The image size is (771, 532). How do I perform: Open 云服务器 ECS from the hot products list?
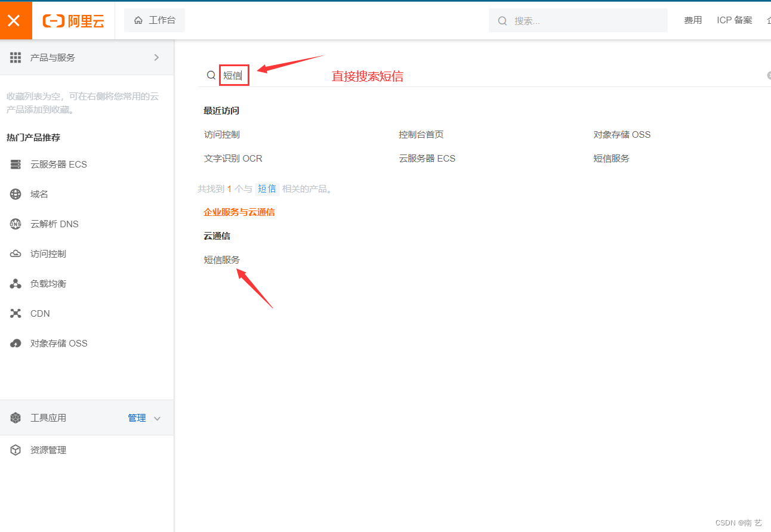click(58, 165)
